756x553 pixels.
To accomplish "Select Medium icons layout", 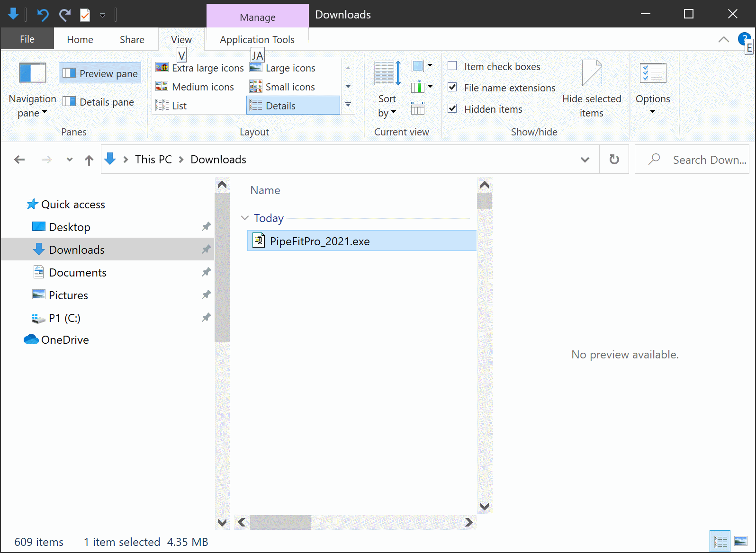I will (195, 87).
